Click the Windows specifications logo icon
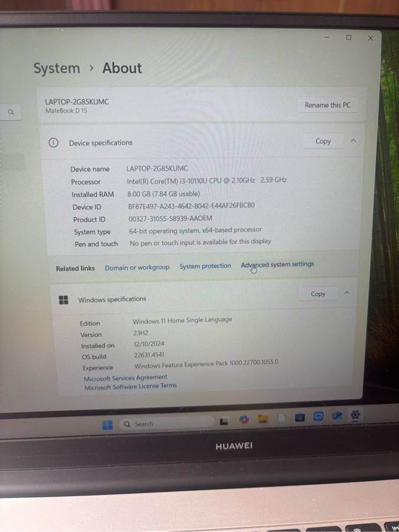 pos(63,300)
